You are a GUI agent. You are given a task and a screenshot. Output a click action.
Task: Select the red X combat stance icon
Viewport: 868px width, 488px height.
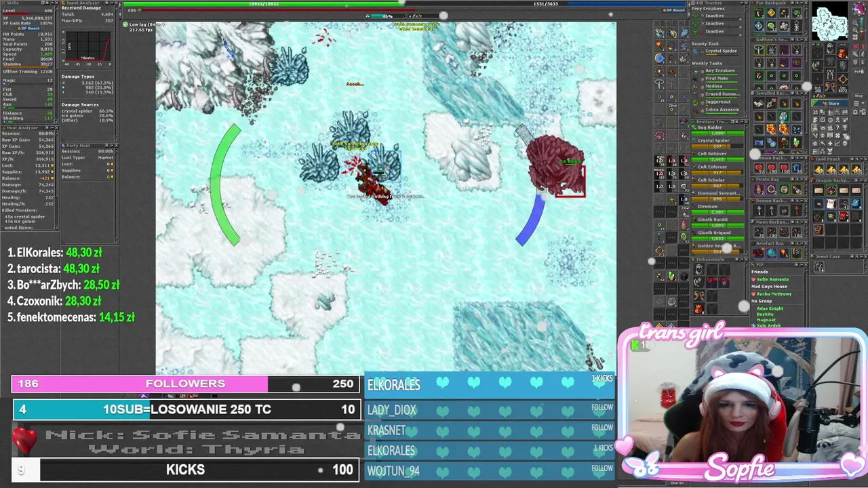(856, 46)
